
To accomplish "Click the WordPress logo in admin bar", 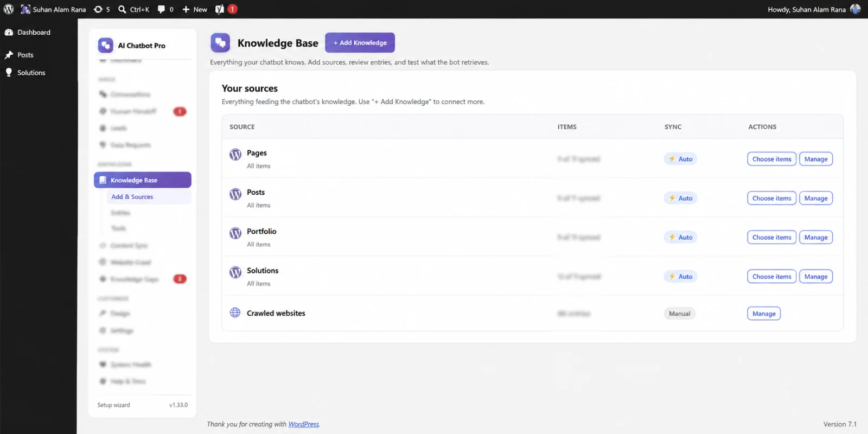I will click(x=9, y=9).
